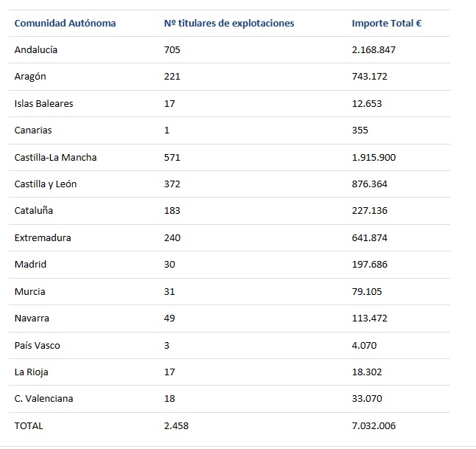Screen dimensions: 476x449
Task: Click the Islas Baleares cell
Action: pyautogui.click(x=43, y=104)
